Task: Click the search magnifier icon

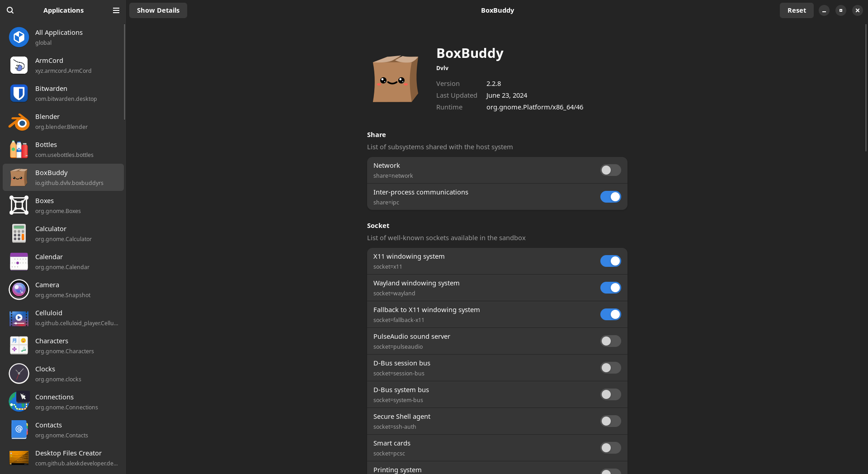Action: [10, 10]
